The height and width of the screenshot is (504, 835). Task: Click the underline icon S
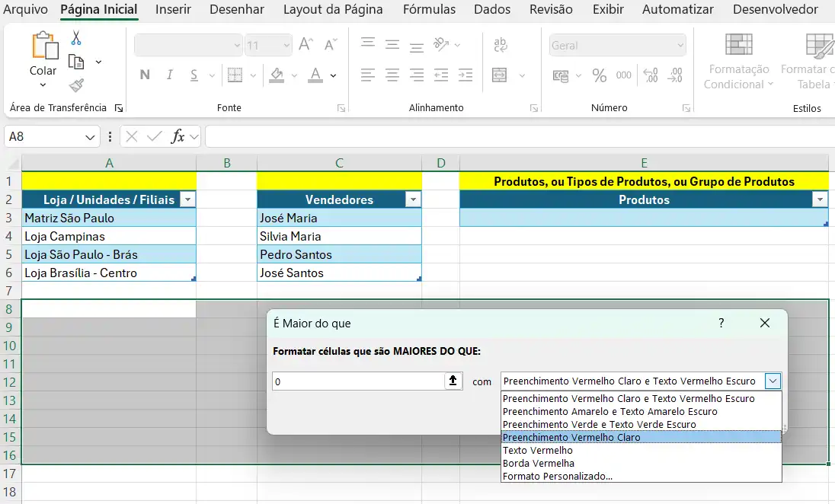coord(194,74)
